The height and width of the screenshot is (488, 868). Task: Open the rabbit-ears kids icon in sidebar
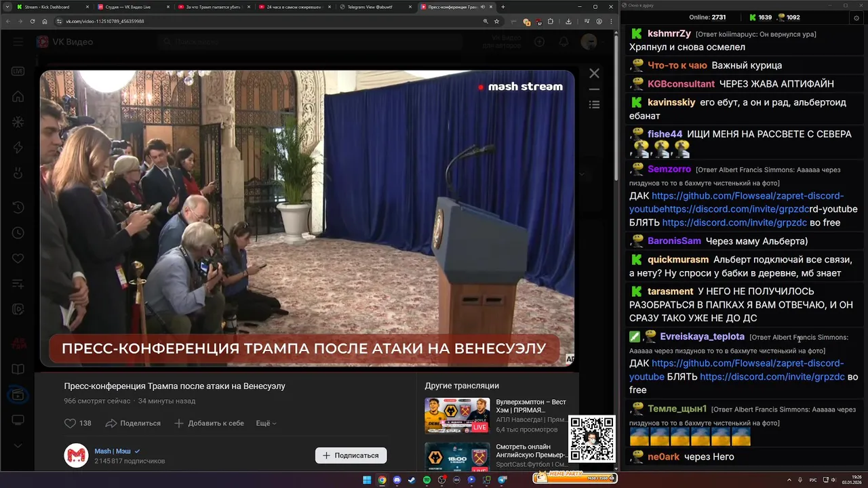pos(18,173)
